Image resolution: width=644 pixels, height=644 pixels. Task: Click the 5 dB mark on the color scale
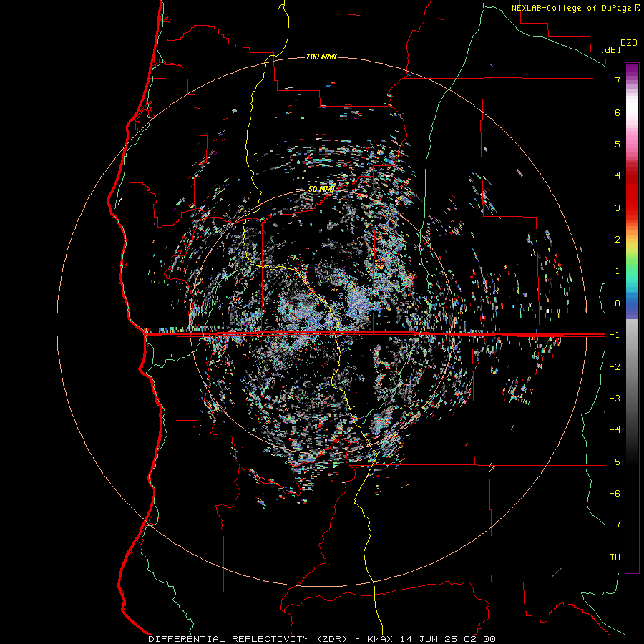click(618, 144)
